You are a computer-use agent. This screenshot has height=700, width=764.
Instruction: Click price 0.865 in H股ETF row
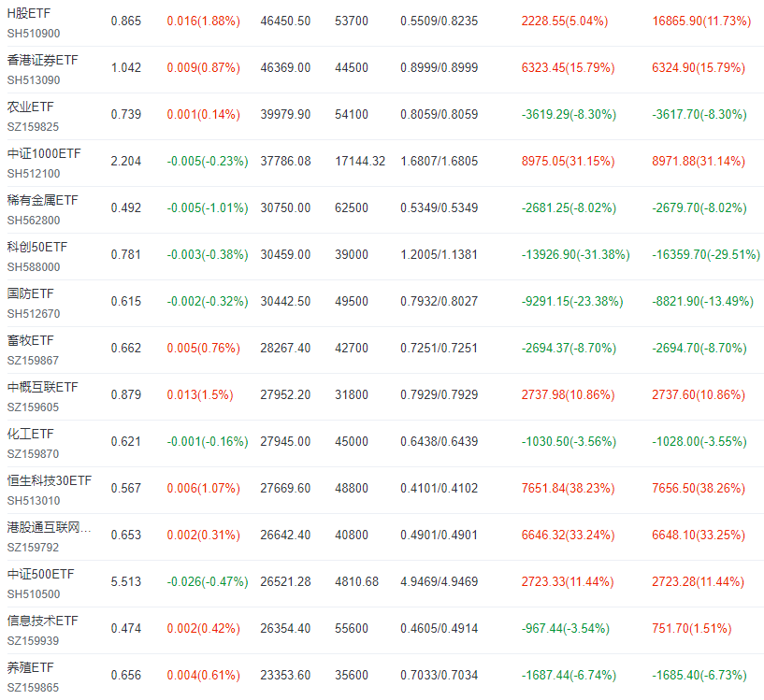click(125, 21)
